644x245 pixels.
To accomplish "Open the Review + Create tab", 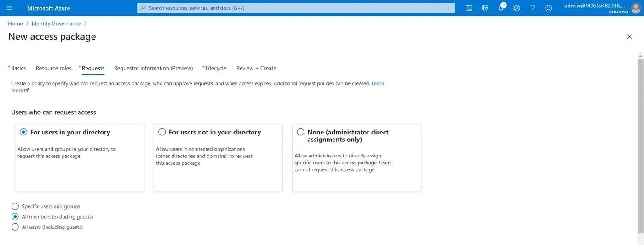I will [x=256, y=68].
